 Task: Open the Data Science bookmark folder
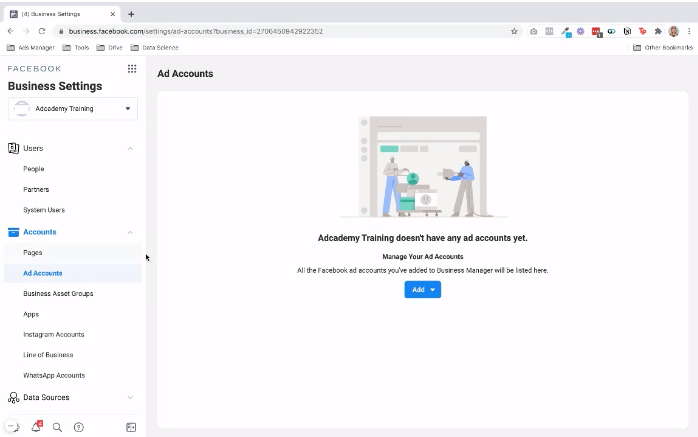tap(154, 48)
